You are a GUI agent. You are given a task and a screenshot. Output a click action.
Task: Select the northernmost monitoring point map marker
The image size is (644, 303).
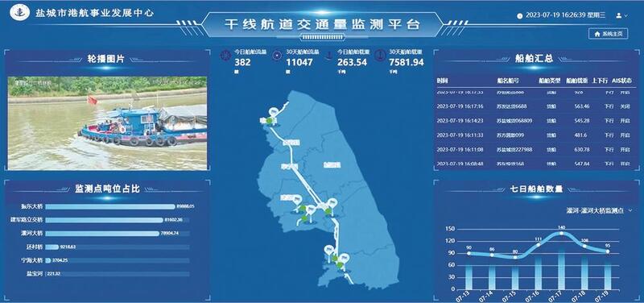click(274, 112)
